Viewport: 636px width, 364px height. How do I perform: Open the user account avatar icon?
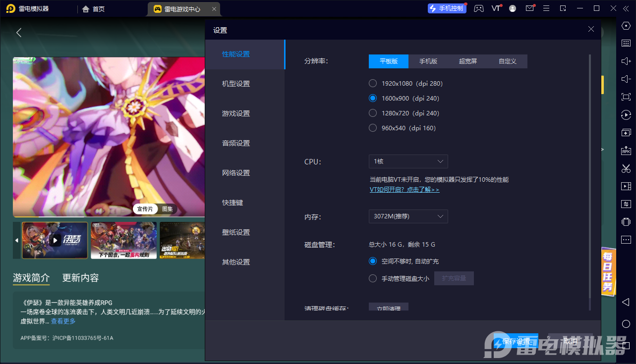(x=513, y=8)
